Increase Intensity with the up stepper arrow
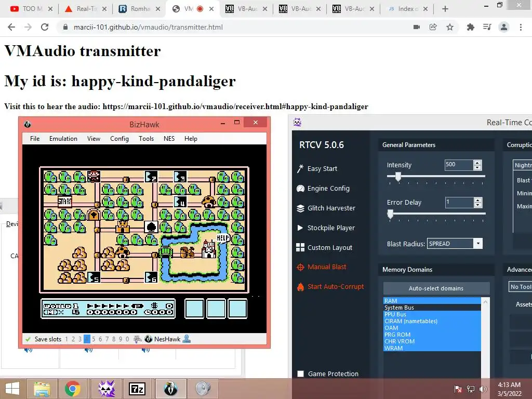This screenshot has width=532, height=399. [x=477, y=163]
